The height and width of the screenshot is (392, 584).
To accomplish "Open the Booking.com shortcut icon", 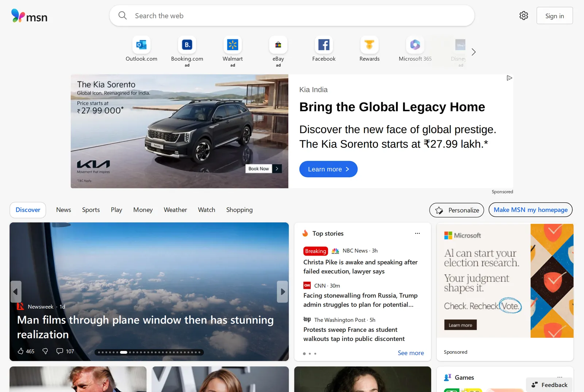I will [187, 45].
